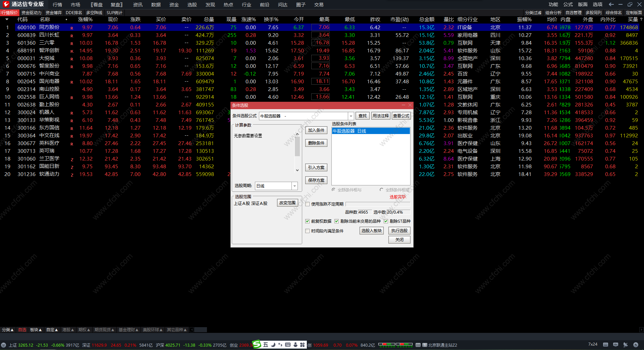The width and height of the screenshot is (644, 350).
Task: Click the 通达信 logo icon in title bar
Action: click(6, 4)
